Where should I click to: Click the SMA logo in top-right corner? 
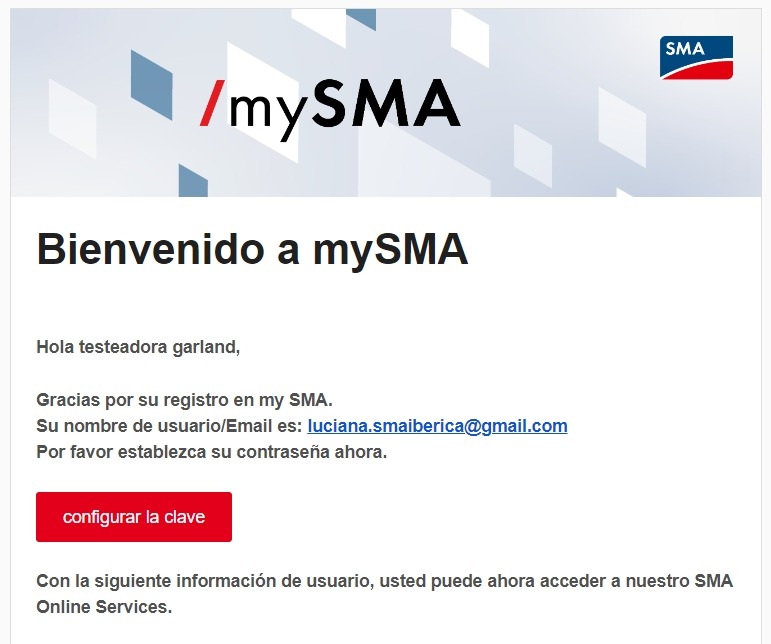pos(696,57)
